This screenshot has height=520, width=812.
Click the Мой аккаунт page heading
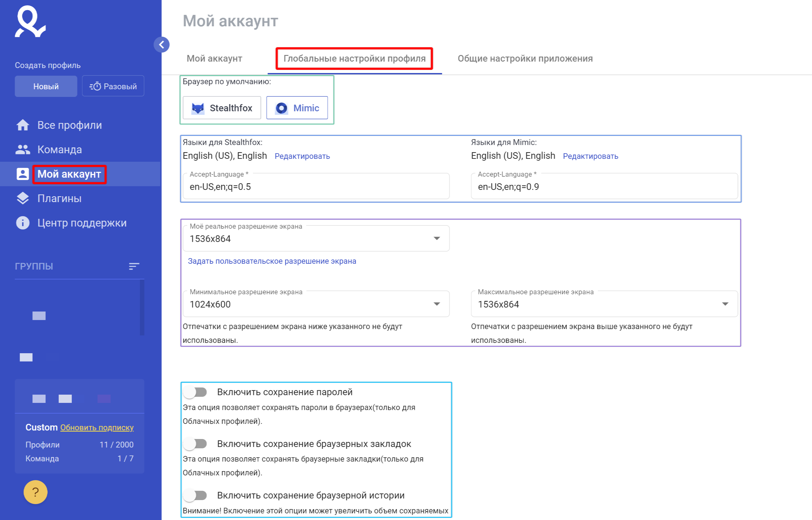[x=230, y=21]
